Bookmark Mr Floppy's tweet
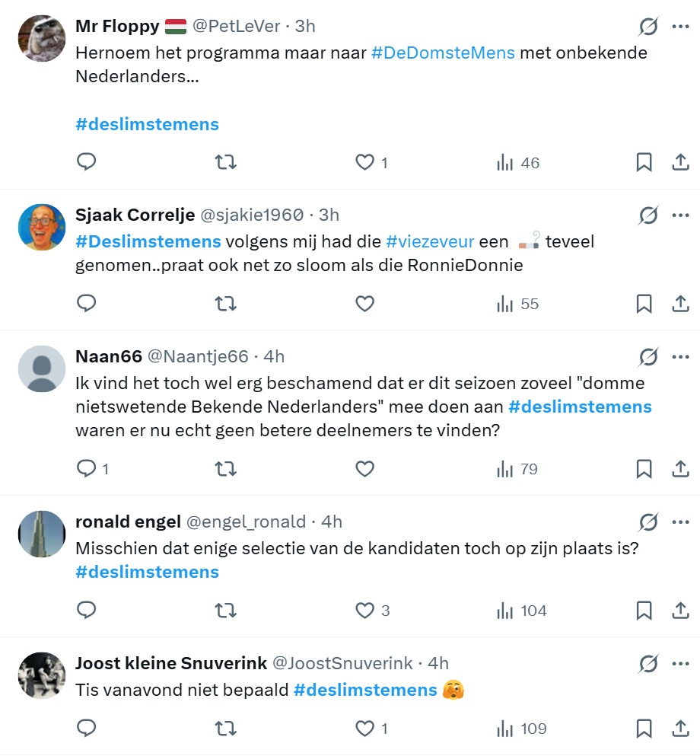Image resolution: width=700 pixels, height=756 pixels. (x=644, y=162)
